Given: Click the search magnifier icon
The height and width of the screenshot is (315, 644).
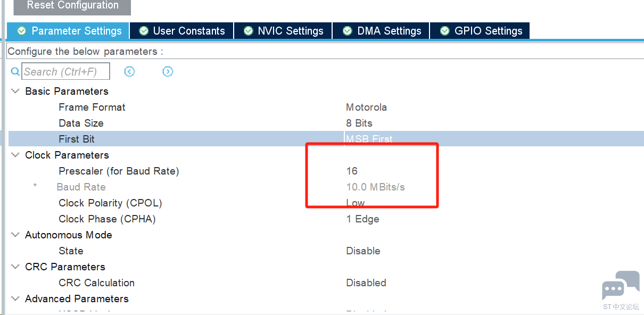Looking at the screenshot, I should [15, 71].
